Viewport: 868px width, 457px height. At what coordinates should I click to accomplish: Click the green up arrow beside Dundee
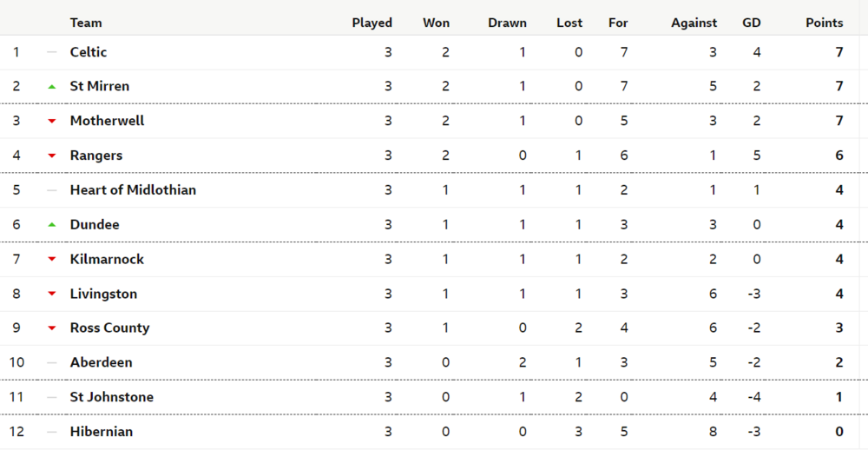click(x=52, y=225)
